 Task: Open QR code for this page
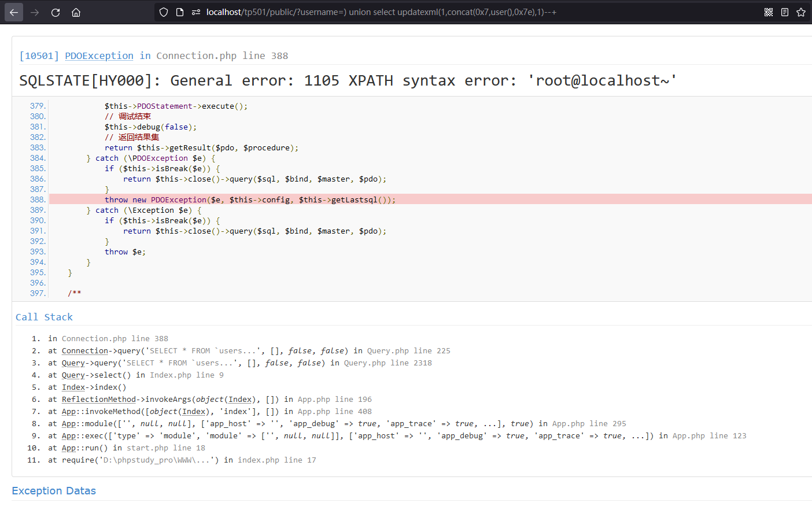pyautogui.click(x=769, y=12)
